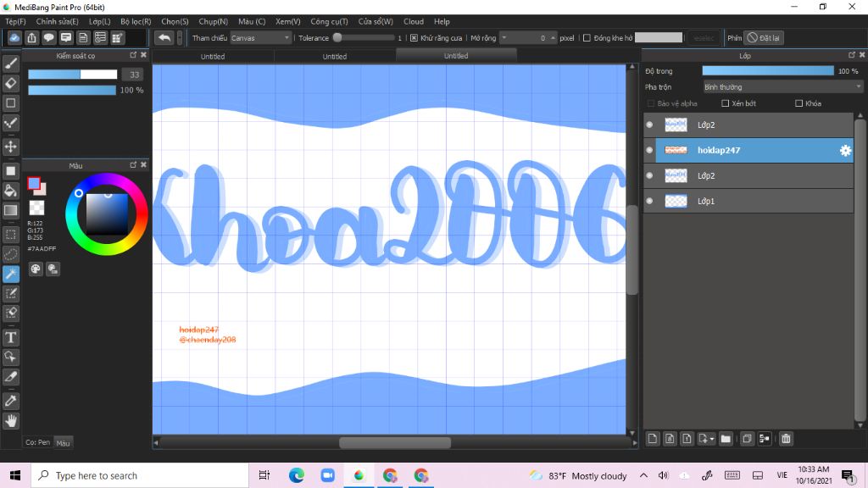Tick the Khóa lock checkbox
Screen dimensions: 868x488
798,103
